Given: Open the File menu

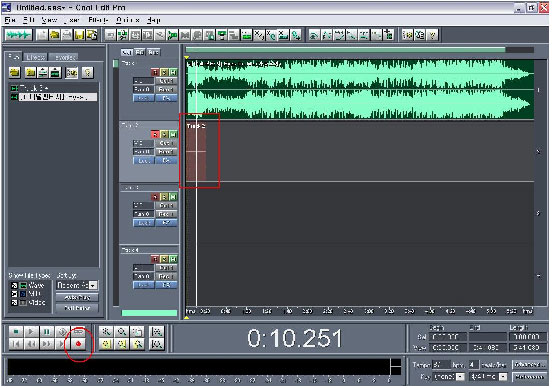Looking at the screenshot, I should [x=10, y=20].
